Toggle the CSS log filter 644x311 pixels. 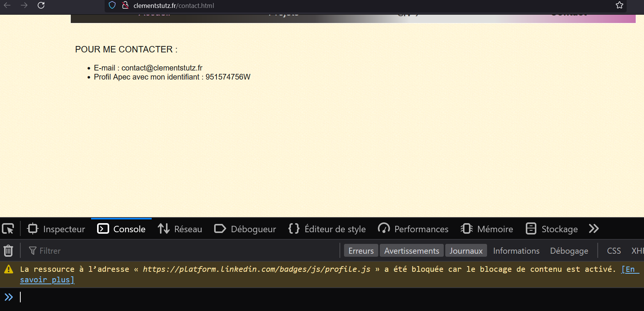(614, 251)
